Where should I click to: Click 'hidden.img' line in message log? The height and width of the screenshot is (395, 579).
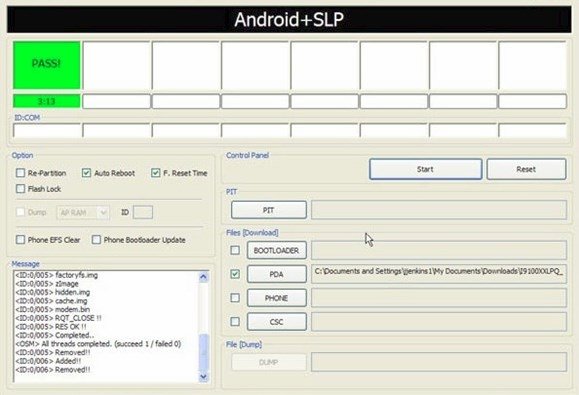(52, 292)
